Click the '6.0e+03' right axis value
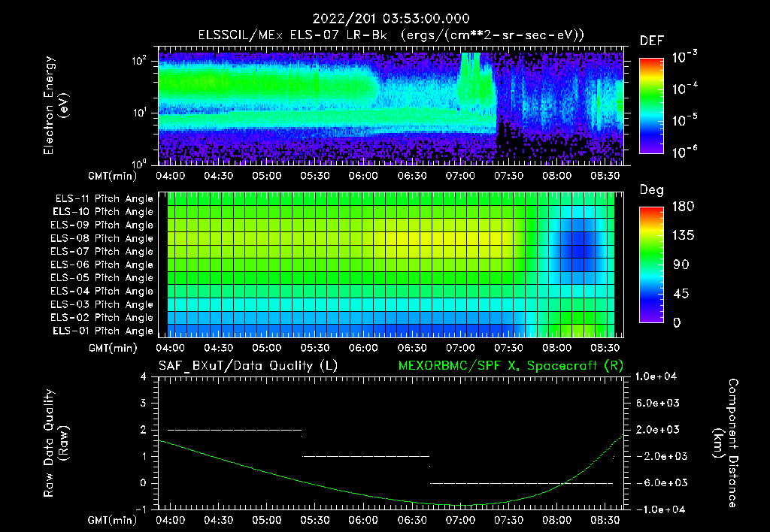770x532 pixels. [x=657, y=404]
